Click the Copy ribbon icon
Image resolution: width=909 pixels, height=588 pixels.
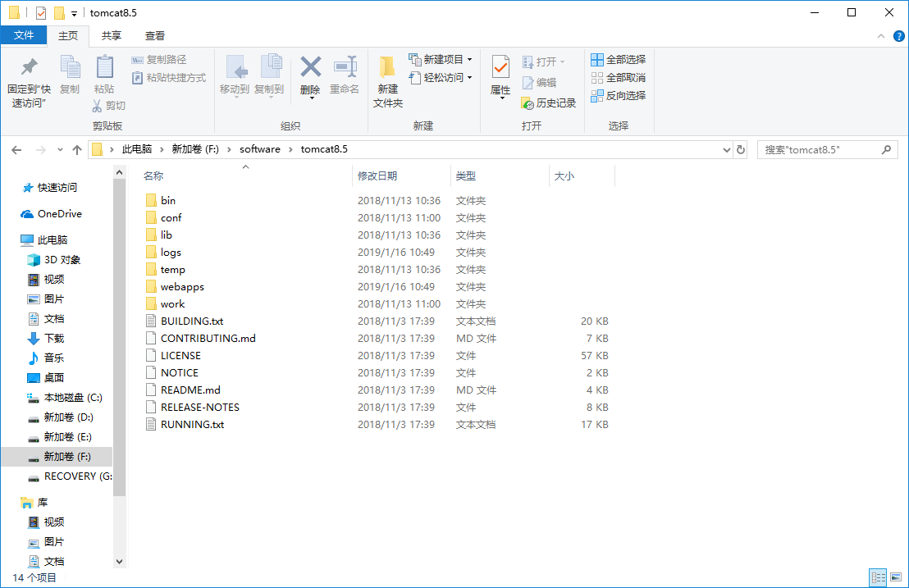pos(70,74)
